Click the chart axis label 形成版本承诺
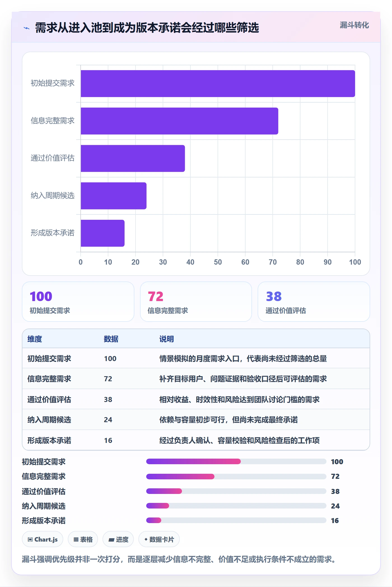 pyautogui.click(x=53, y=233)
